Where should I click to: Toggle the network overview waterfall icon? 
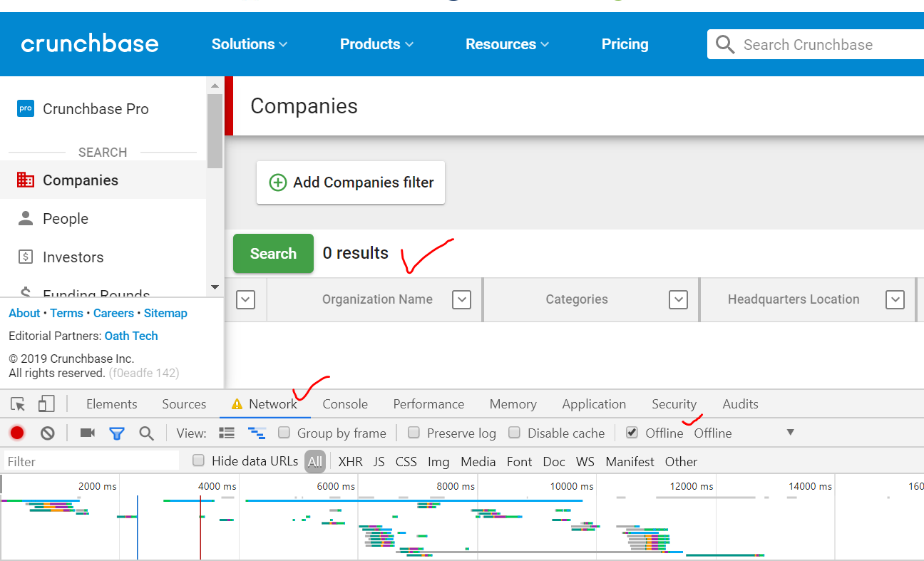pos(257,433)
